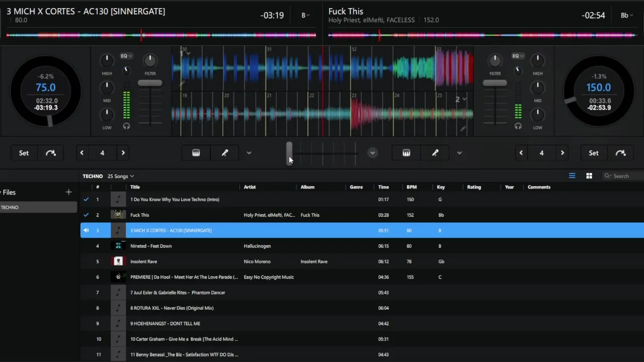Click the right deck curved arrow jump icon
Image resolution: width=644 pixels, height=362 pixels.
tap(620, 153)
